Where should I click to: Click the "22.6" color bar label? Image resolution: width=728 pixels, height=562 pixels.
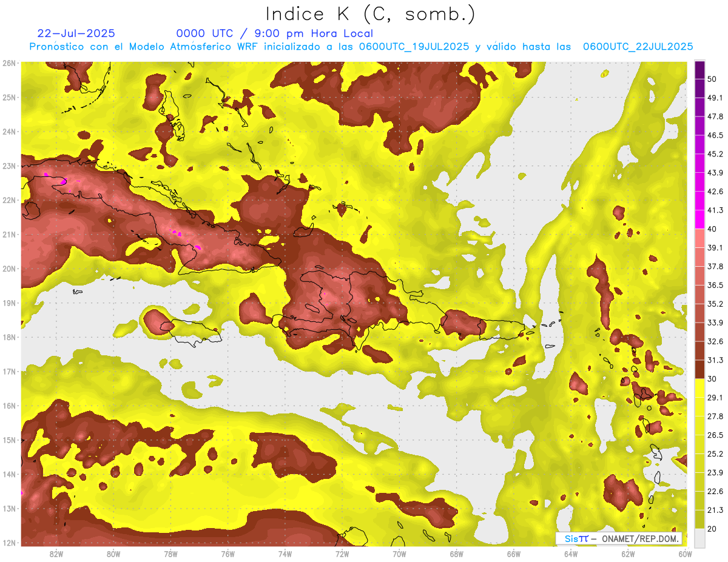[715, 491]
